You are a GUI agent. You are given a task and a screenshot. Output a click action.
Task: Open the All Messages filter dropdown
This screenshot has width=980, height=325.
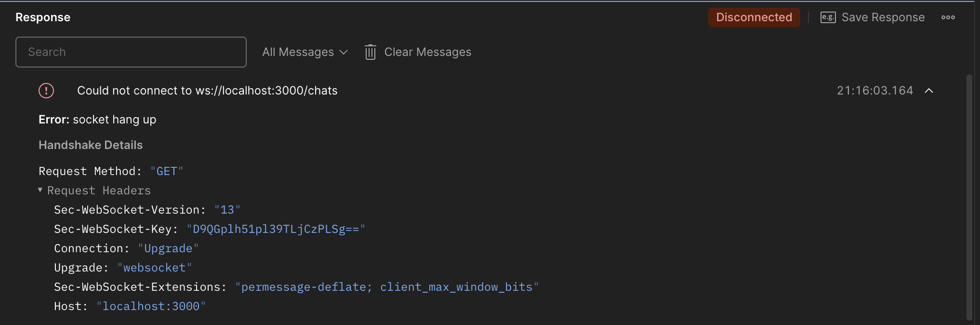click(x=305, y=52)
